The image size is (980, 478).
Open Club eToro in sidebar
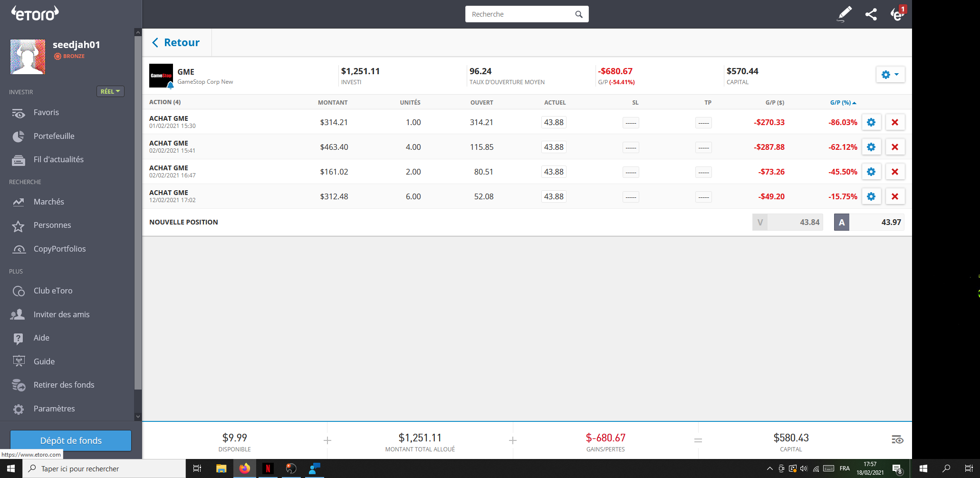(53, 291)
